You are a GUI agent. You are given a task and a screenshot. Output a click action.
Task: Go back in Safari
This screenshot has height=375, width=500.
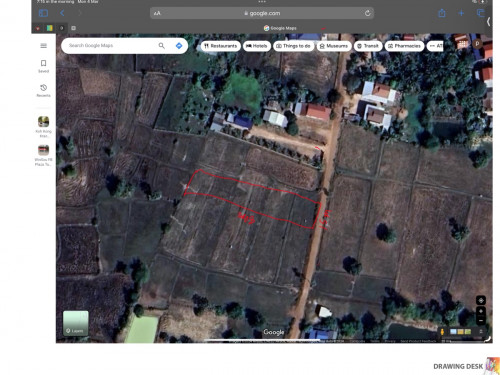(x=62, y=13)
